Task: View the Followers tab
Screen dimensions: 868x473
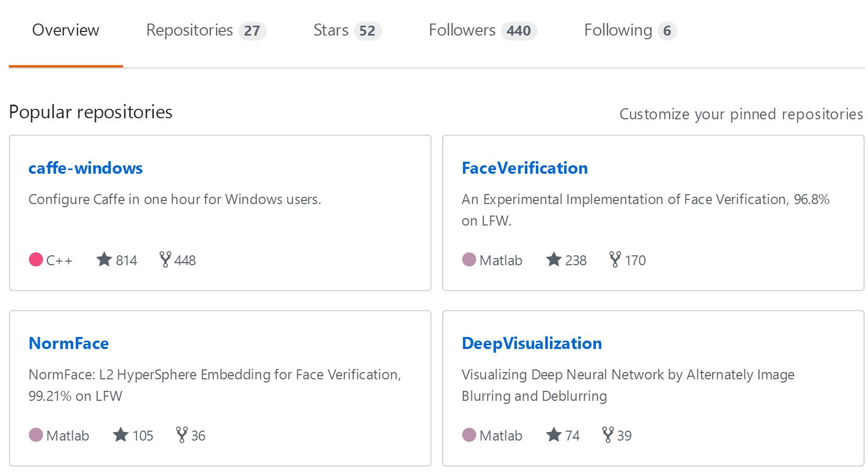Action: tap(482, 30)
